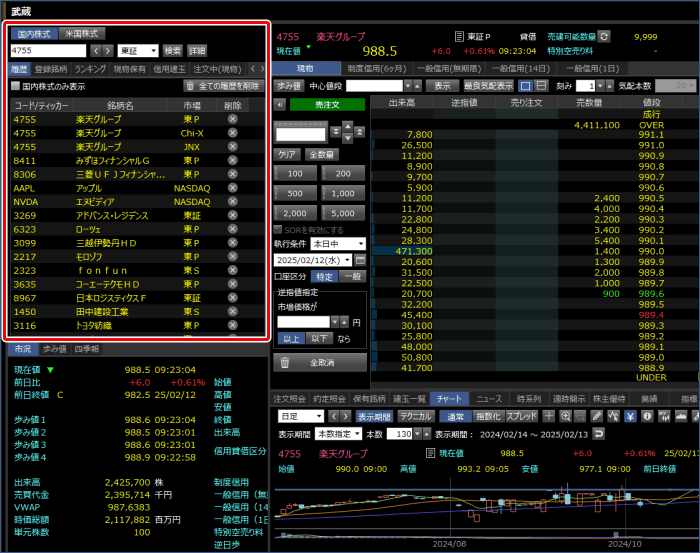Open the calendar picker next to order date

coord(360,260)
